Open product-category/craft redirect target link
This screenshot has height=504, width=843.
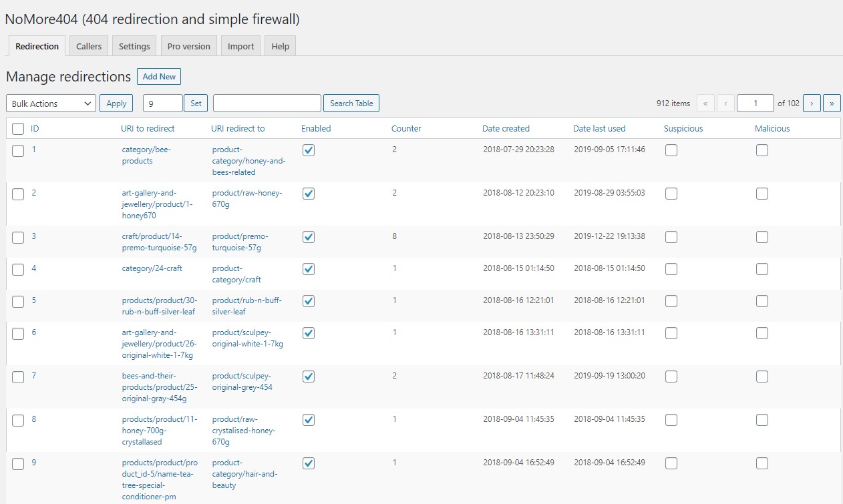(236, 274)
